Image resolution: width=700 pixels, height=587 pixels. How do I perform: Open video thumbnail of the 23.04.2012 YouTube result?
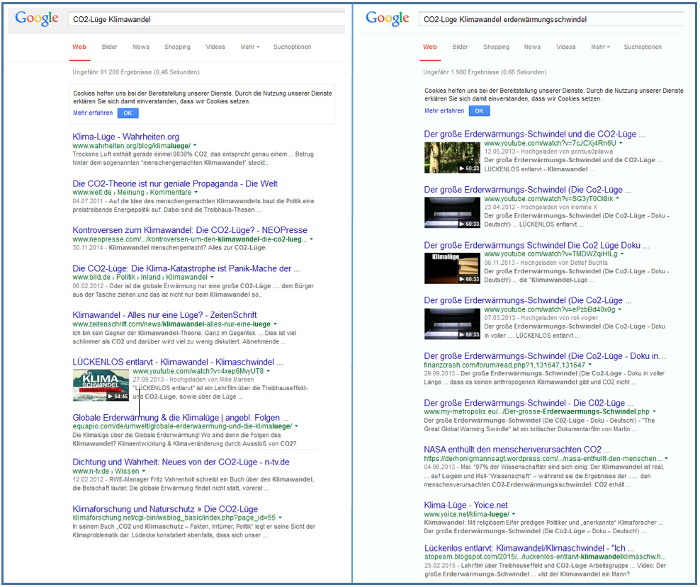[445, 210]
